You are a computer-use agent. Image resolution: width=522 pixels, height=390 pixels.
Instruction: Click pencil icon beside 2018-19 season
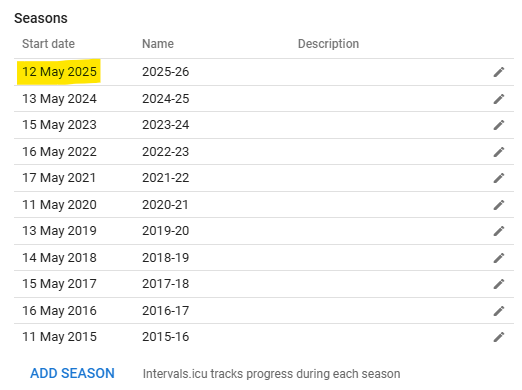coord(499,258)
